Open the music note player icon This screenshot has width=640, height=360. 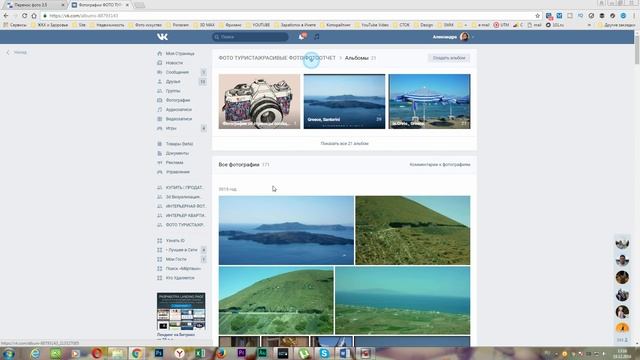[x=317, y=37]
